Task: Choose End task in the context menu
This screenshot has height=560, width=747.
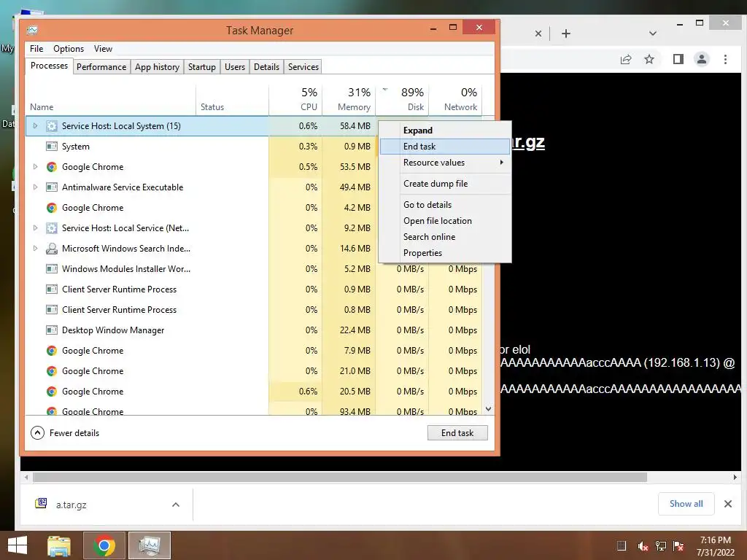Action: click(x=445, y=146)
